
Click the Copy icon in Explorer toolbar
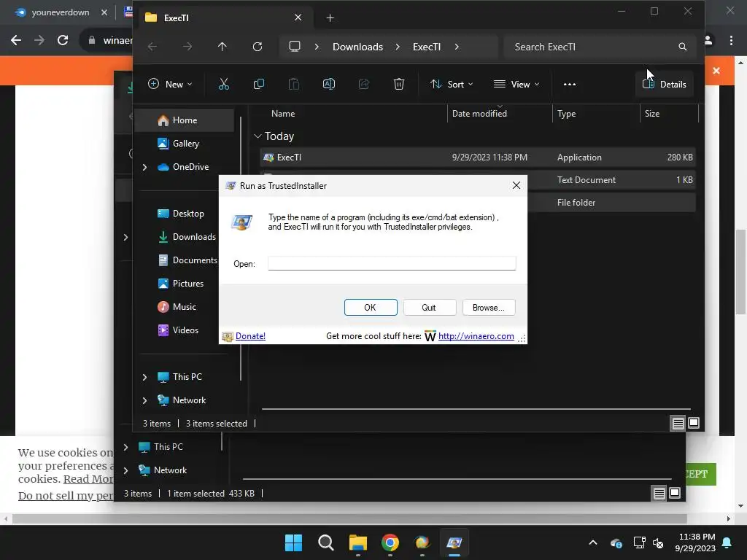tap(259, 85)
